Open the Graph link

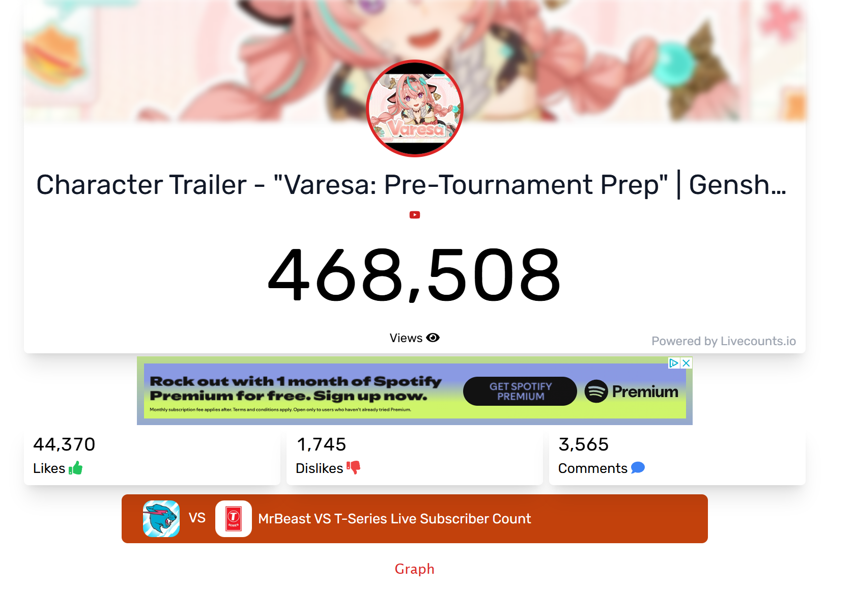[415, 569]
